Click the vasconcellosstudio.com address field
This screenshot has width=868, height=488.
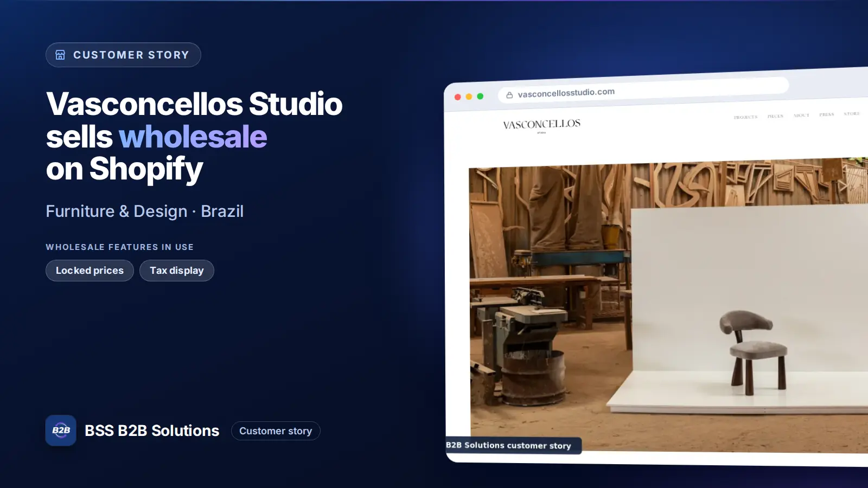click(643, 91)
